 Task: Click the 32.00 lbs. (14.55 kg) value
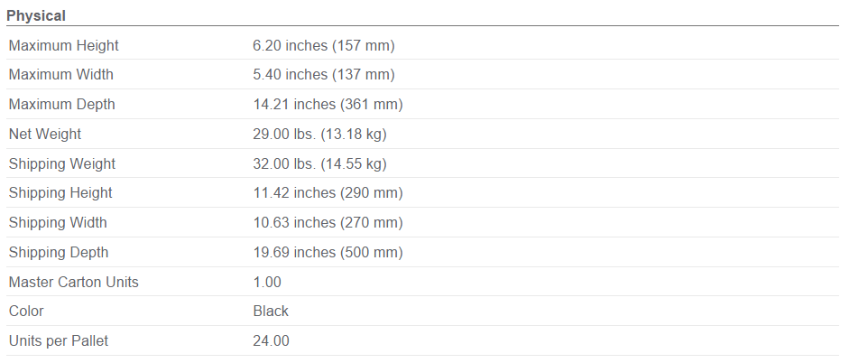click(x=319, y=164)
